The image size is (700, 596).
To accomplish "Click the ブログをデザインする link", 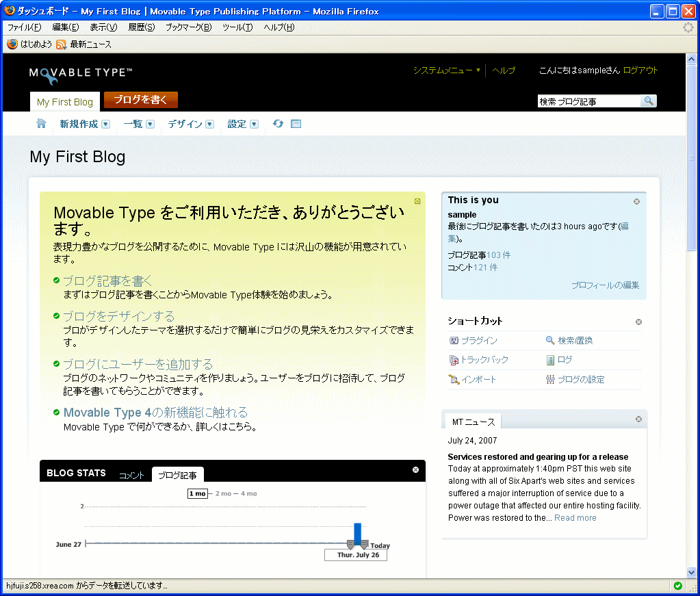I will pos(119,316).
